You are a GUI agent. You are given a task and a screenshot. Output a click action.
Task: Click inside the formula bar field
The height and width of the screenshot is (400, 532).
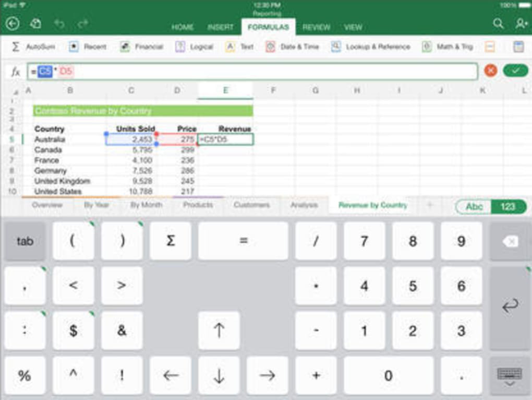click(x=252, y=72)
